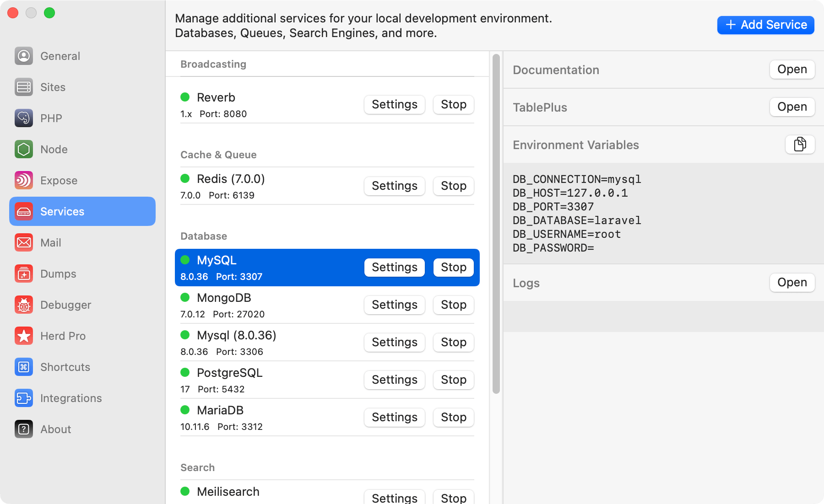This screenshot has width=824, height=504.
Task: Copy environment variables with the clipboard icon
Action: pos(800,145)
